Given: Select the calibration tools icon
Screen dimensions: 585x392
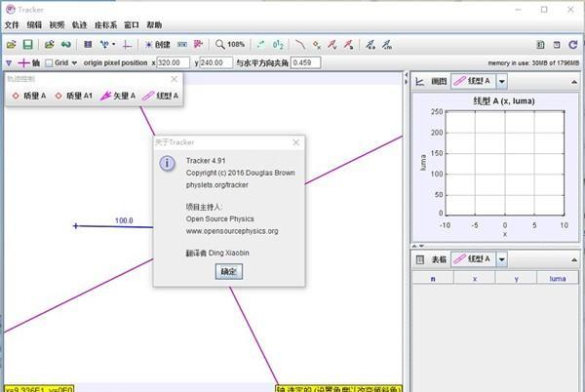Looking at the screenshot, I should 106,45.
